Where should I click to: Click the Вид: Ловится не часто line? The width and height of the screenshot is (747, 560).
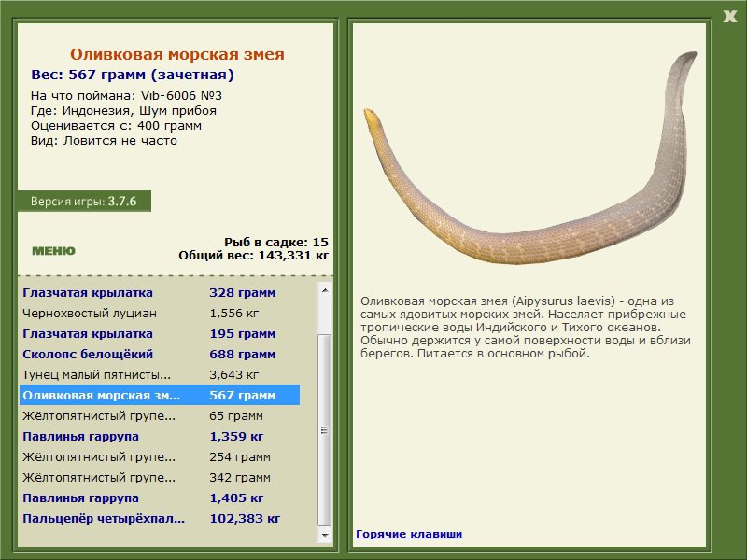coord(104,141)
